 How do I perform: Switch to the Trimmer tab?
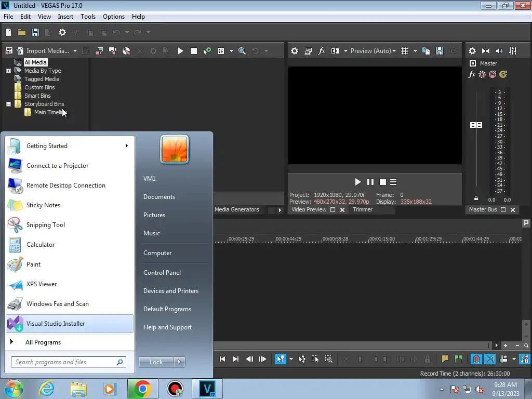362,210
